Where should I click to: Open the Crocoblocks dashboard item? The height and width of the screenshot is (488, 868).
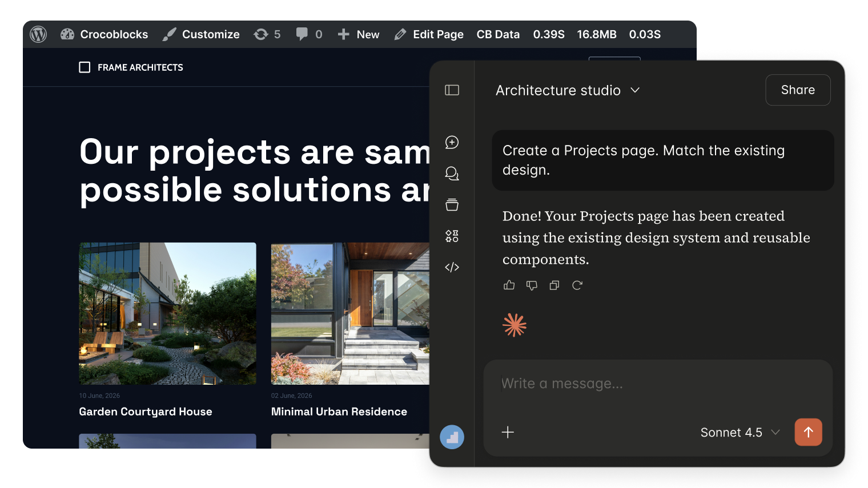coord(104,34)
